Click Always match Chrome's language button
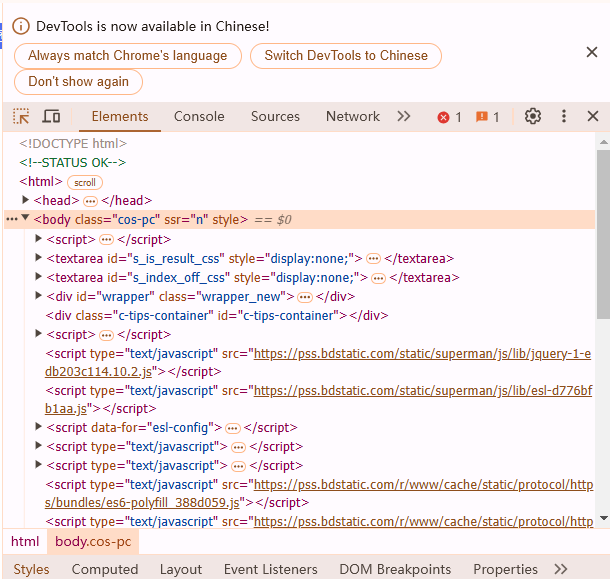The image size is (610, 579). tap(128, 56)
